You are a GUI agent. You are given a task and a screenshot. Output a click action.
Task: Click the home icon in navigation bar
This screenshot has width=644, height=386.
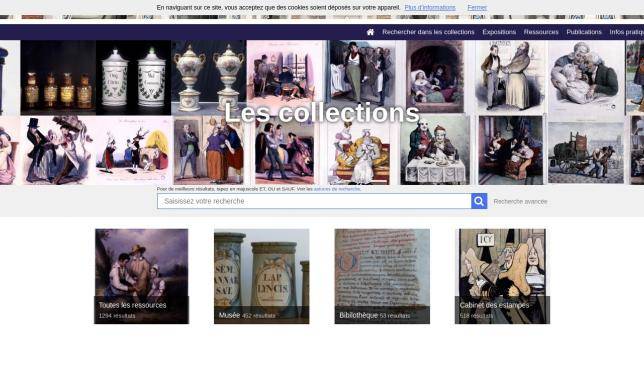370,32
